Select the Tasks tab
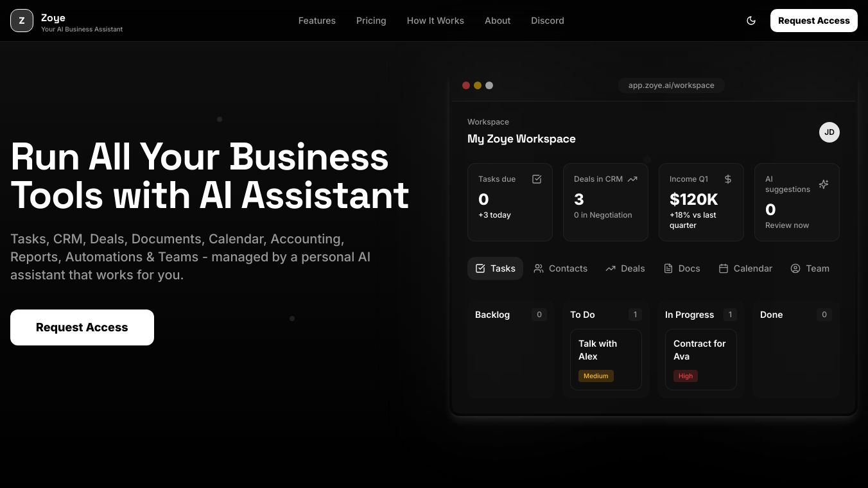 click(x=495, y=268)
